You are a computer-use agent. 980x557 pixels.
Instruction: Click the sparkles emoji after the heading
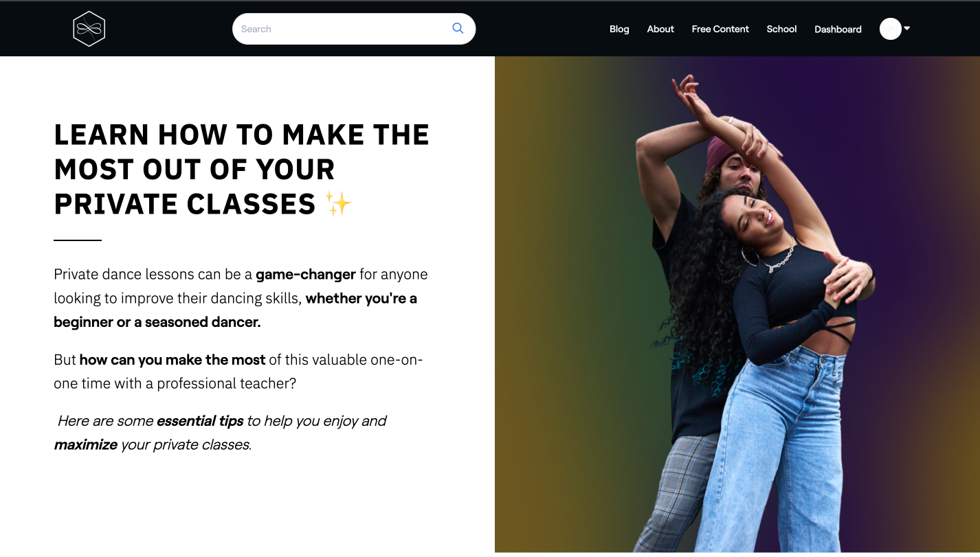(338, 204)
